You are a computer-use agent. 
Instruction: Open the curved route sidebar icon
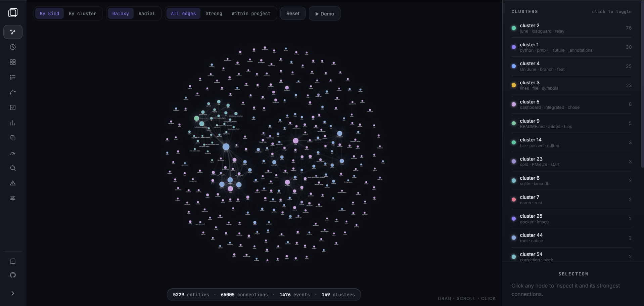pos(13,92)
